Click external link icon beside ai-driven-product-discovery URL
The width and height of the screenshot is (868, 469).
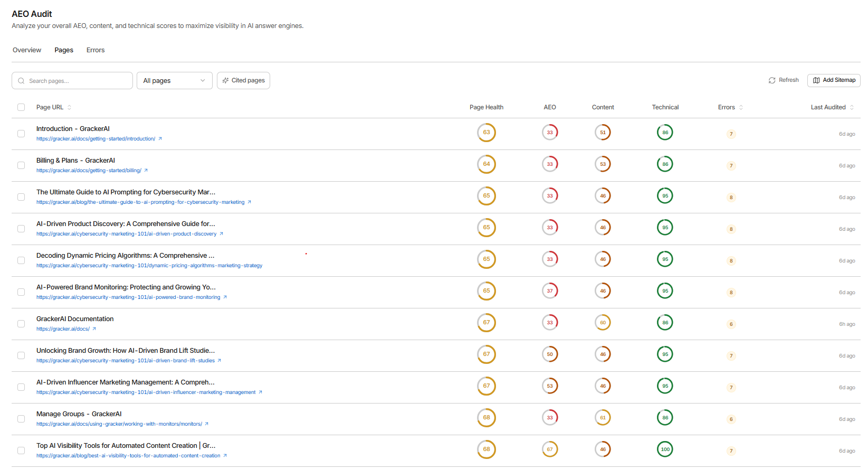coord(221,234)
